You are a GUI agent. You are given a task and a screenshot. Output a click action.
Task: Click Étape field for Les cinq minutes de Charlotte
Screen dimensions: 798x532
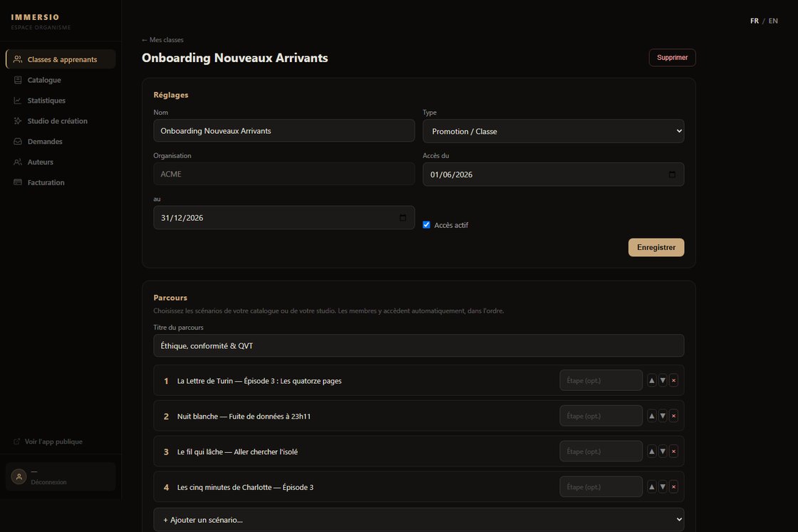pos(601,487)
